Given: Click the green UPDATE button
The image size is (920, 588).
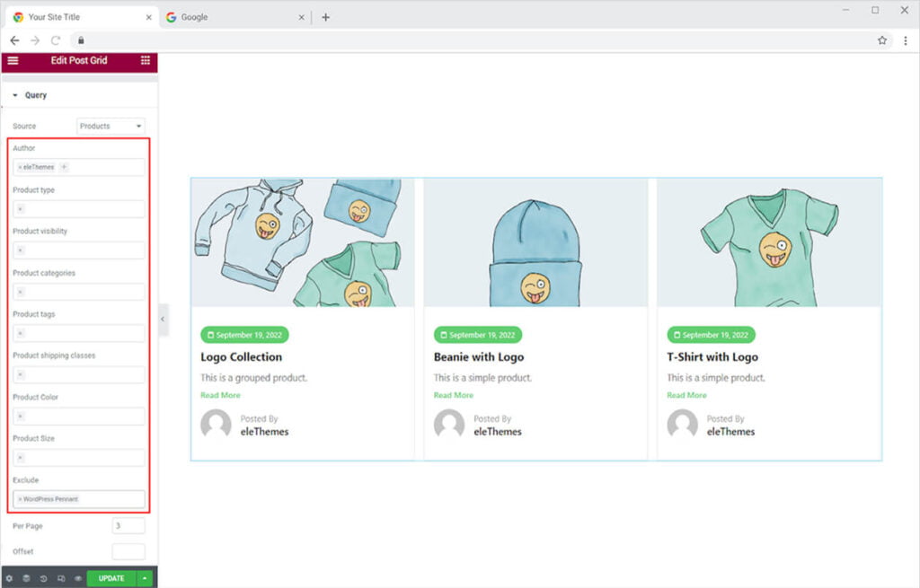Looking at the screenshot, I should coord(111,579).
